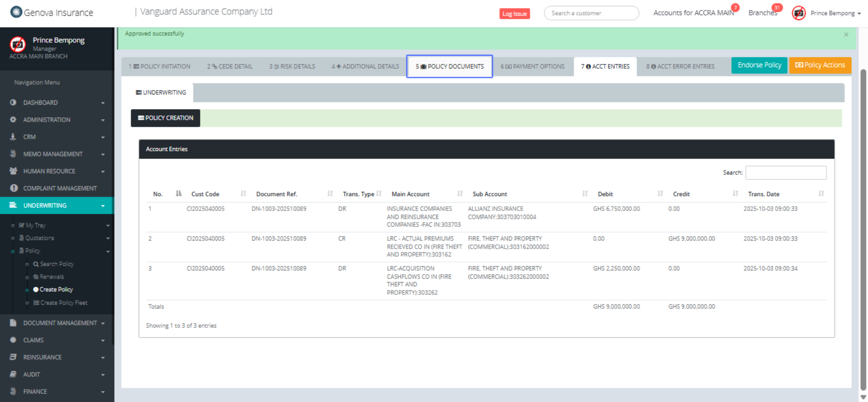Click the page vertical scrollbar
Image resolution: width=868 pixels, height=402 pixels.
point(863,229)
